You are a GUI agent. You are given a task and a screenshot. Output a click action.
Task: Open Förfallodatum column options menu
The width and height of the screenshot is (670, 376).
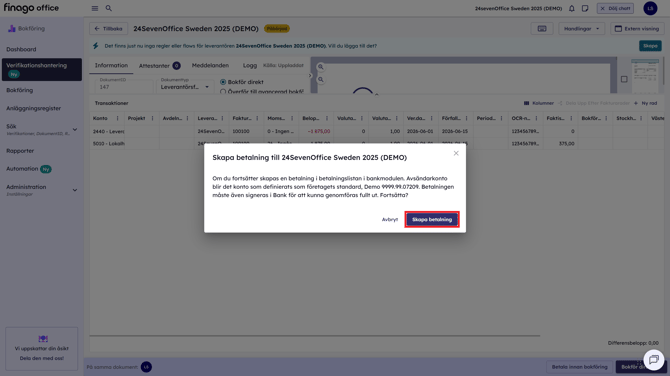(467, 118)
